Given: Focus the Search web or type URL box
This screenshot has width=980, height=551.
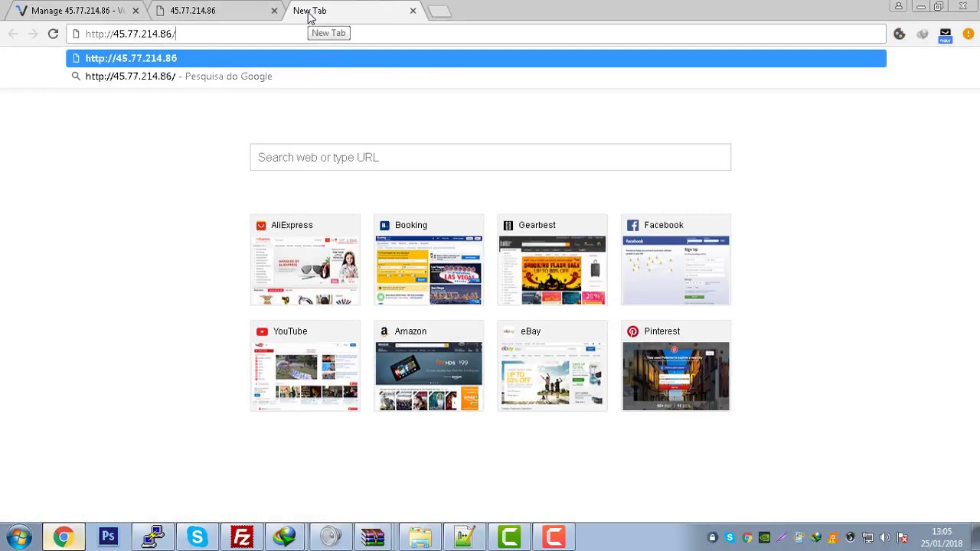Looking at the screenshot, I should tap(490, 157).
